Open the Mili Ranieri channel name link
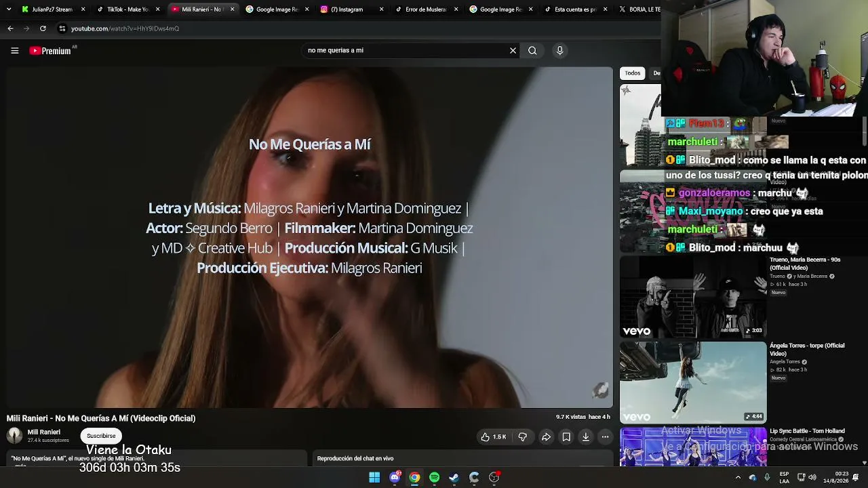Image resolution: width=868 pixels, height=488 pixels. (43, 432)
